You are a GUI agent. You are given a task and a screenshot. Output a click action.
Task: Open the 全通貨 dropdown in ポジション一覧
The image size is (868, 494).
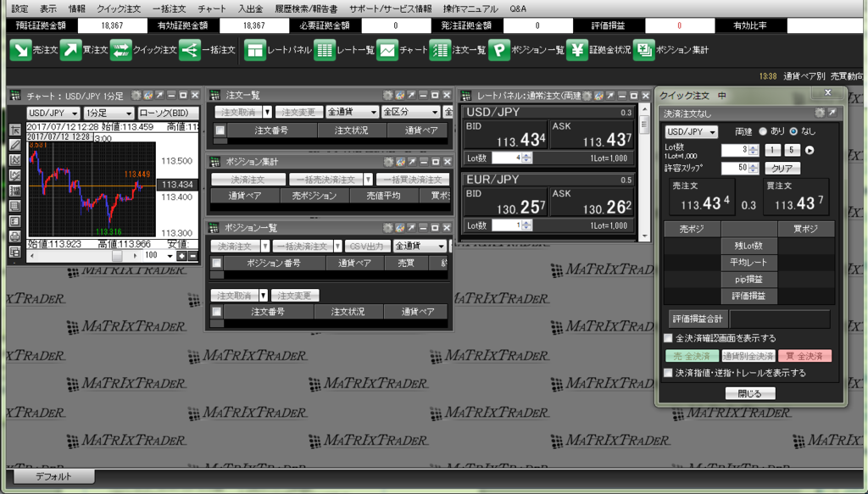[420, 247]
